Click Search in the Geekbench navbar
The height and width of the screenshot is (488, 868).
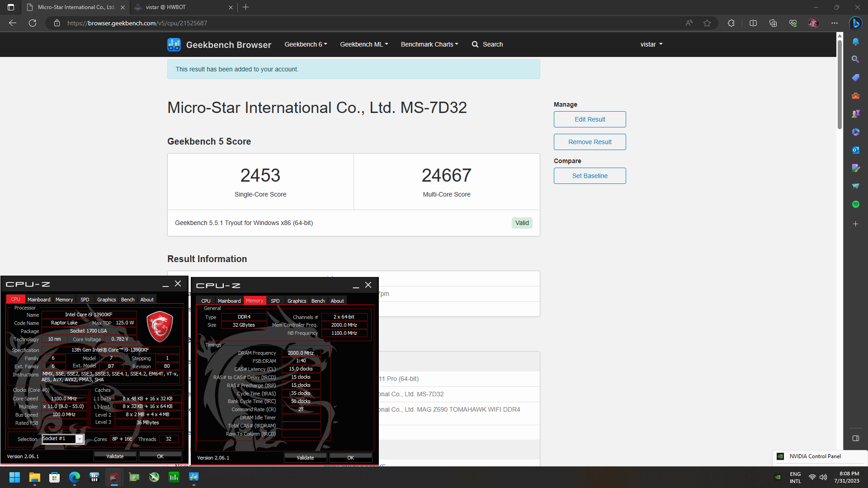click(487, 44)
